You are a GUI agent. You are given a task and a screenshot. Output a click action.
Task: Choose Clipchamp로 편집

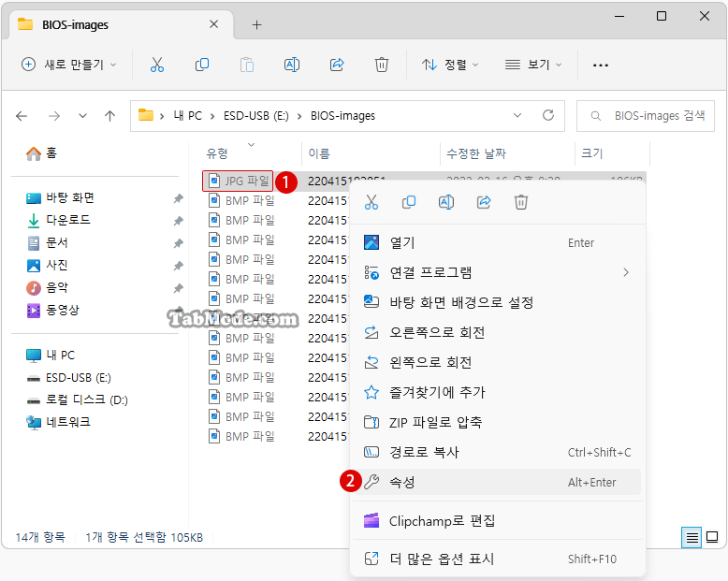497,521
